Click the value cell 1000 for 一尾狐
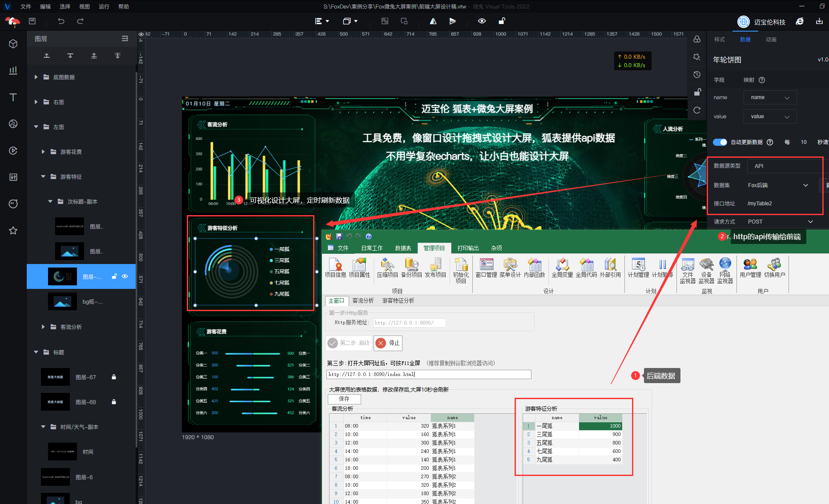Screen dimensions: 829x504 [600, 426]
